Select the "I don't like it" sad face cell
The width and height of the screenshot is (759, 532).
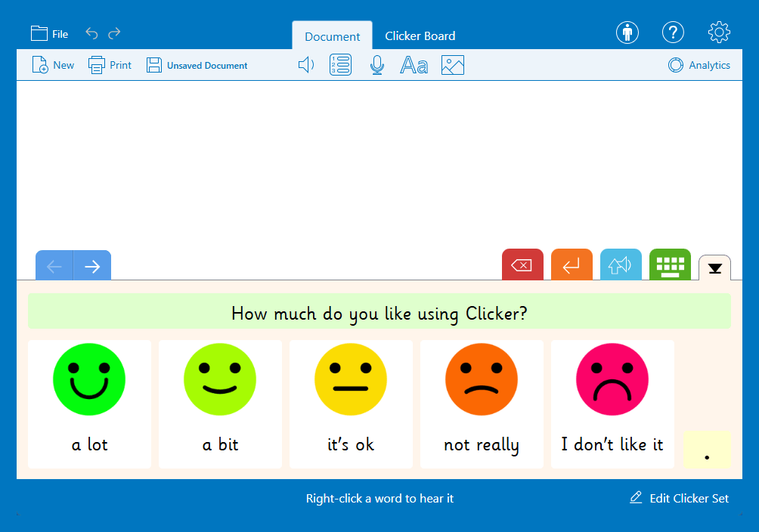pyautogui.click(x=612, y=404)
